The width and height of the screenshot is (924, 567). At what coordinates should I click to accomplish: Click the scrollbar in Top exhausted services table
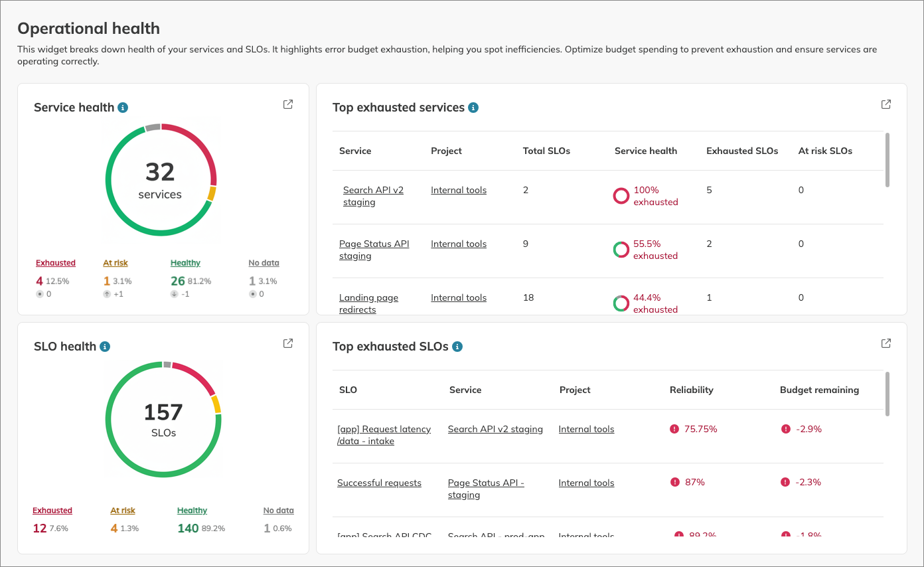click(x=887, y=160)
